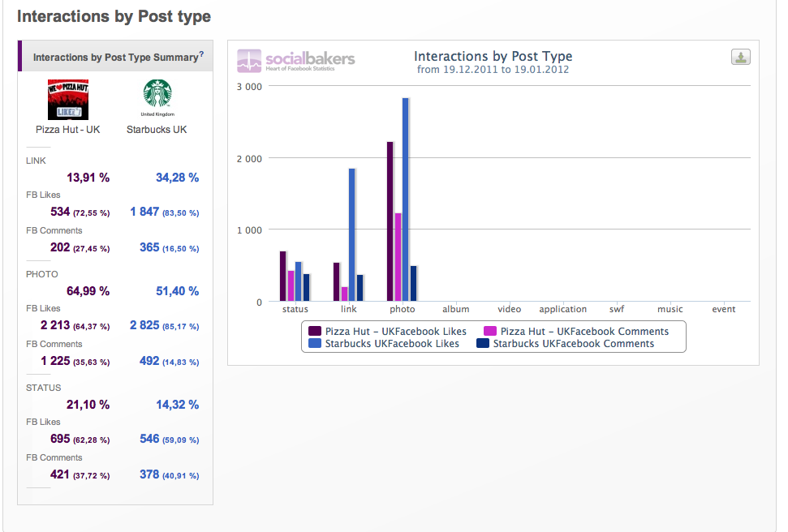Click the 'application' axis label
This screenshot has height=532, width=788.
563,309
